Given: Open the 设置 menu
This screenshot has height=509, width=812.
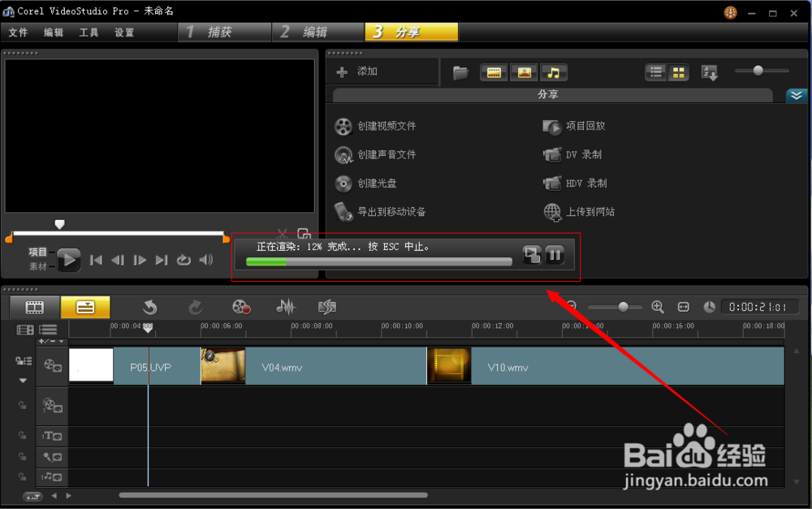Looking at the screenshot, I should [124, 32].
